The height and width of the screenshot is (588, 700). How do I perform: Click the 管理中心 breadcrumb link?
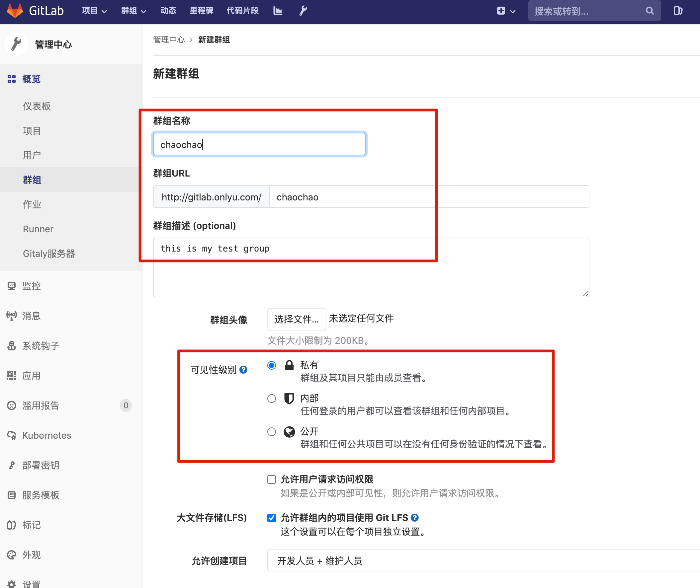click(168, 40)
